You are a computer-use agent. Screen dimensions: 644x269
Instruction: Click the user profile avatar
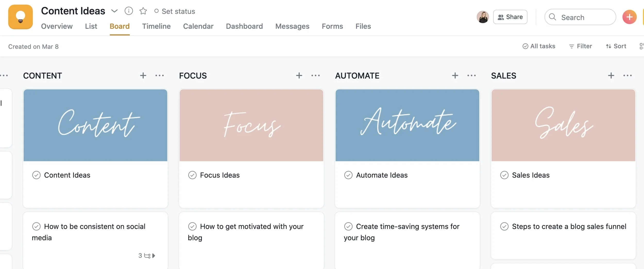483,17
